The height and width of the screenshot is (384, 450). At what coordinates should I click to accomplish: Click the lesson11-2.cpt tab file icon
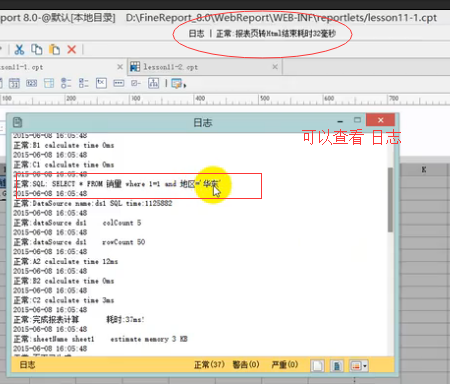tap(135, 67)
